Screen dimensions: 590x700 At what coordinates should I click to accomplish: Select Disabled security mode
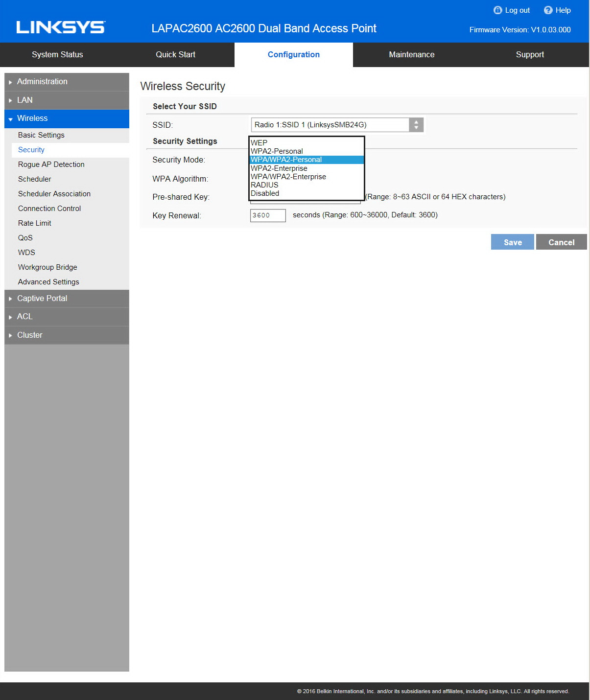pyautogui.click(x=307, y=193)
